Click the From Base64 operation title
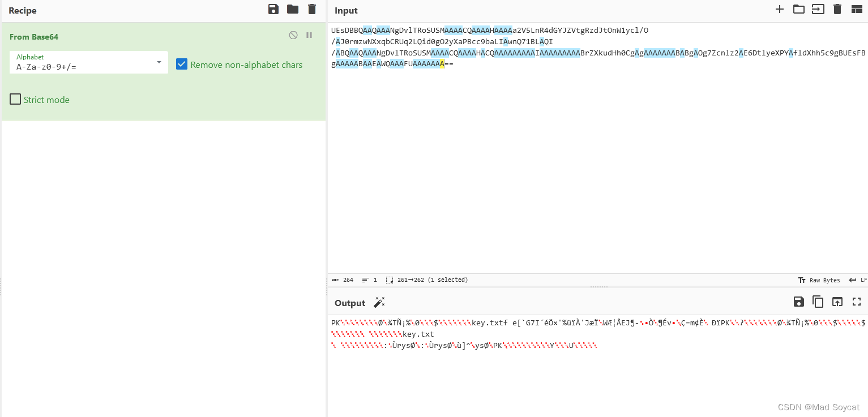 (34, 37)
